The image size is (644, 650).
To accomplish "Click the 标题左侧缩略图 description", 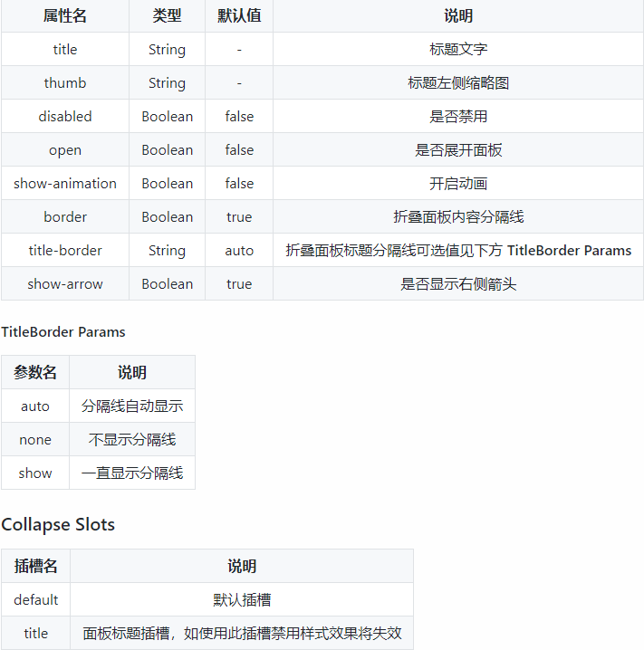I will 458,83.
